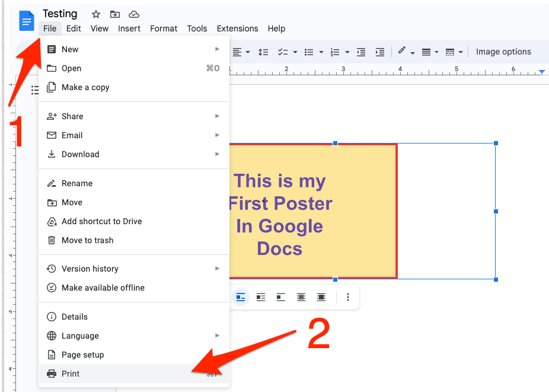Star the Testing document

[x=96, y=14]
